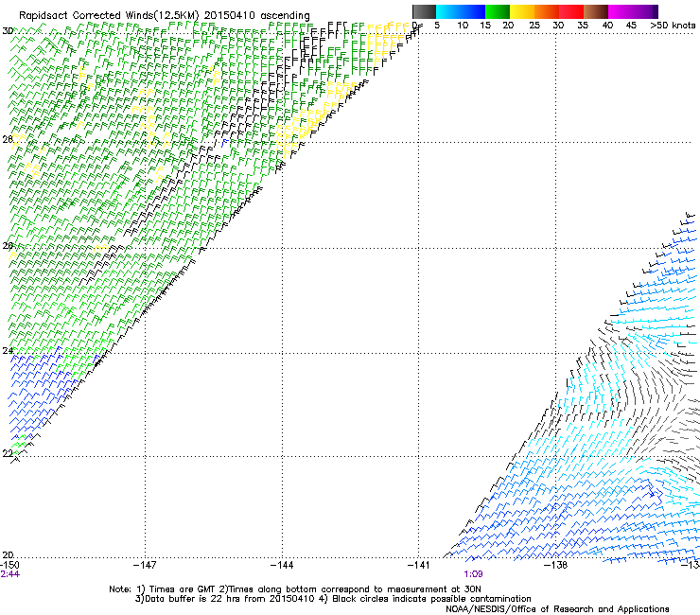
Task: Click the '45' legend scale label
Action: pos(631,26)
